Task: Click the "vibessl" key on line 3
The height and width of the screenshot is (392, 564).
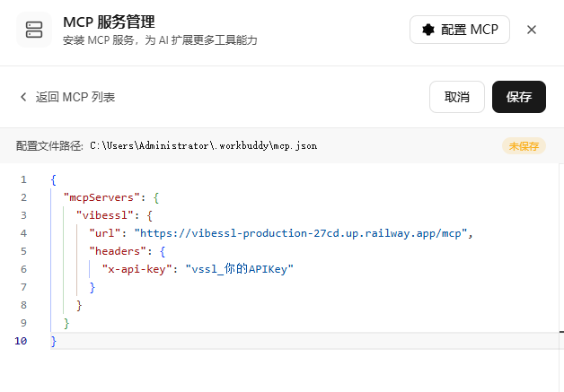Action: pos(105,215)
